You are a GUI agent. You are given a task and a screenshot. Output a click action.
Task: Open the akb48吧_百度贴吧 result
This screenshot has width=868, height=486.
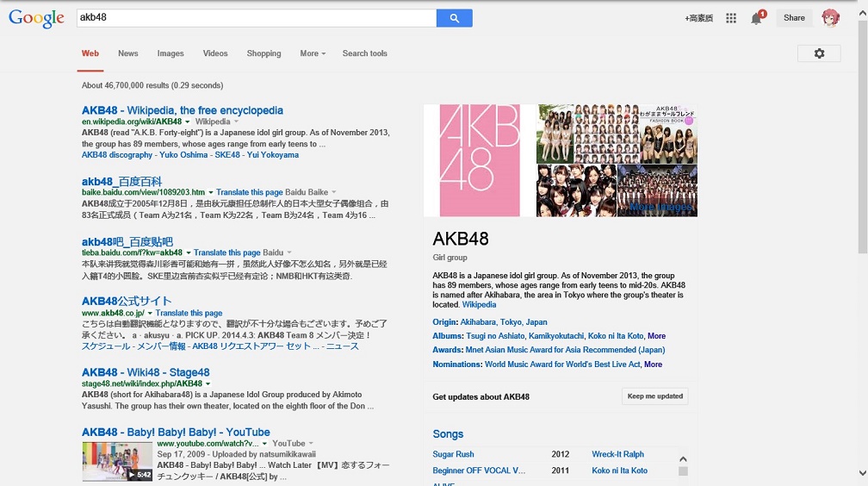tap(127, 241)
